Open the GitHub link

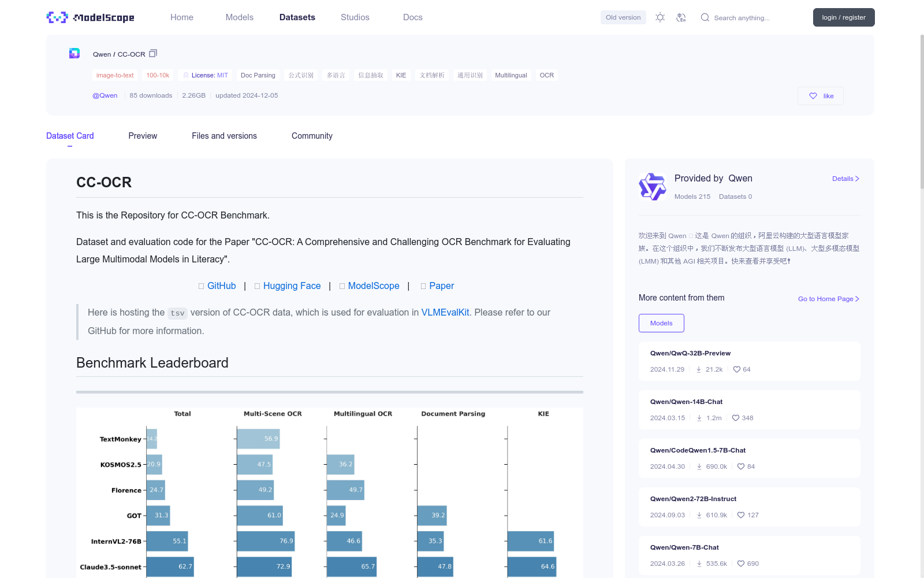[222, 286]
